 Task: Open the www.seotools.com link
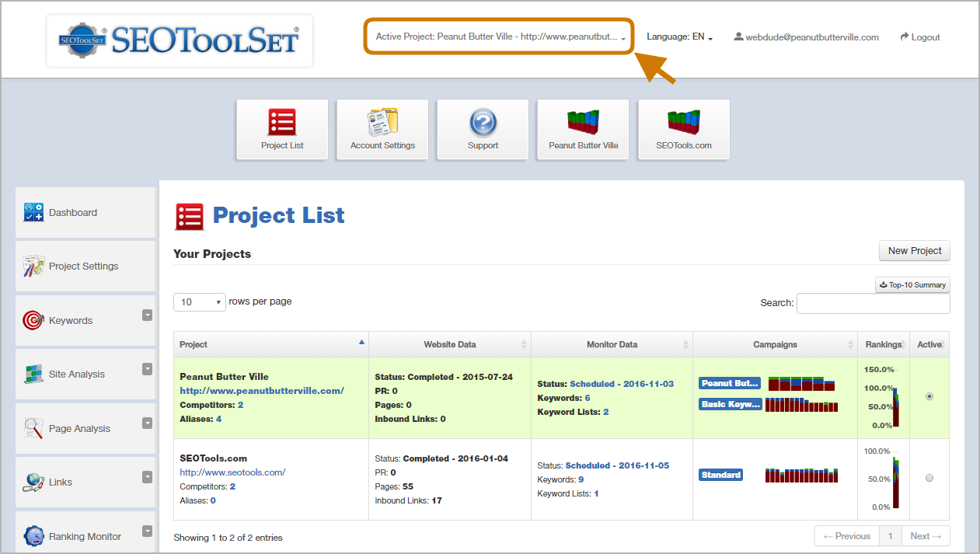(232, 472)
